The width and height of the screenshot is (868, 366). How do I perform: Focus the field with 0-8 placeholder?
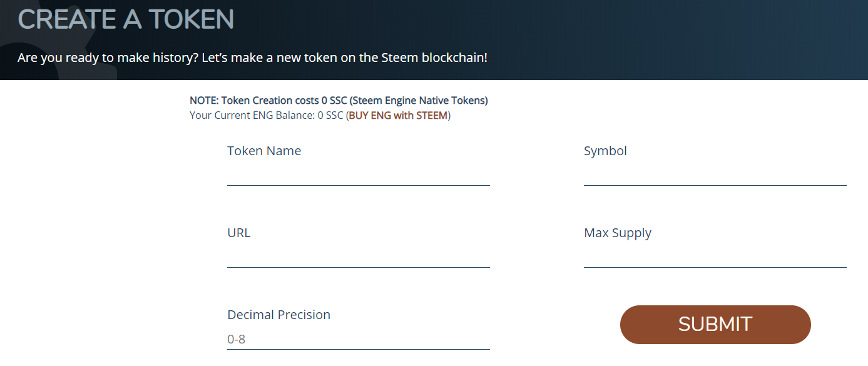[358, 340]
